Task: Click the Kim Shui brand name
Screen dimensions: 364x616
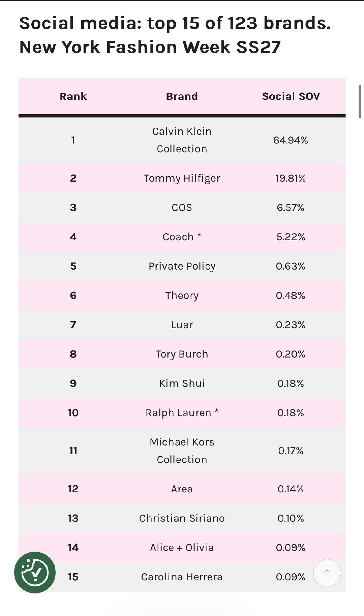Action: (x=182, y=383)
